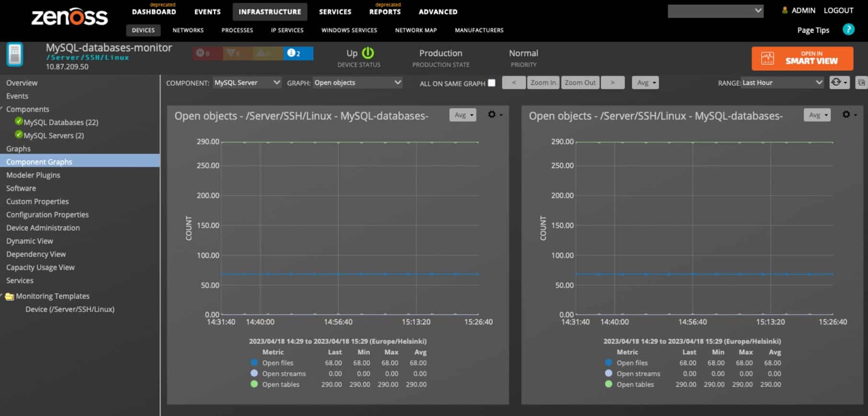Open the toolbar Avg aggregation dropdown

tap(645, 82)
